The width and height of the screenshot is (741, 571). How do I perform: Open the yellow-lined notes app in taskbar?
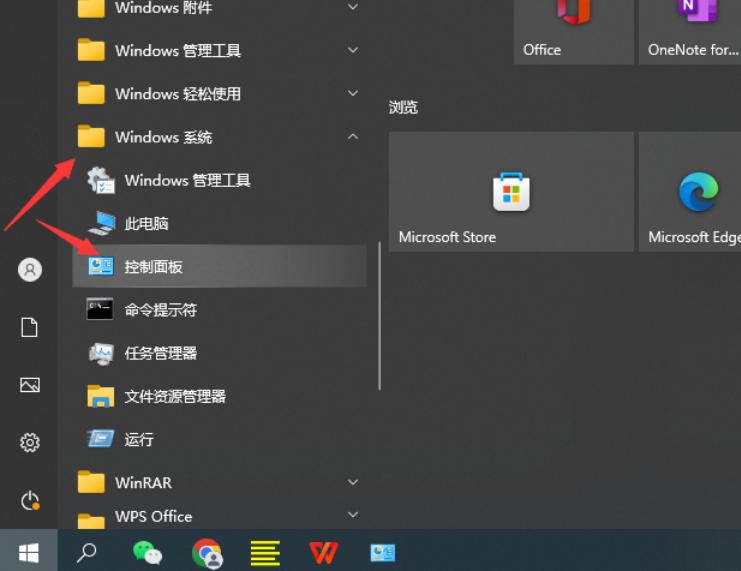(x=265, y=553)
